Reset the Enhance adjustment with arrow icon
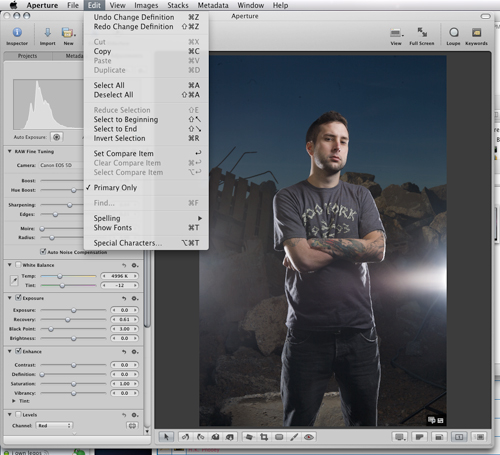Screen dimensions: 500x455 point(124,352)
